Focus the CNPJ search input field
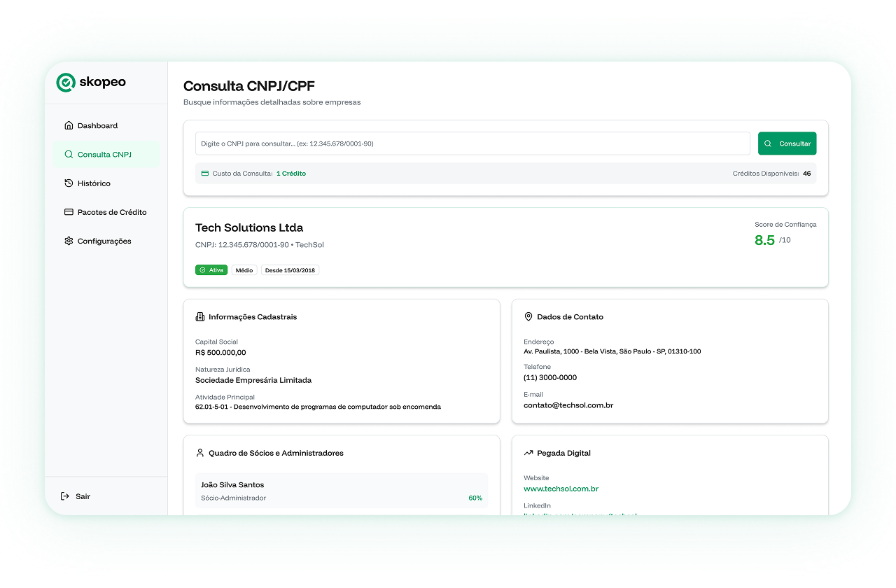The height and width of the screenshot is (588, 896). coord(472,143)
